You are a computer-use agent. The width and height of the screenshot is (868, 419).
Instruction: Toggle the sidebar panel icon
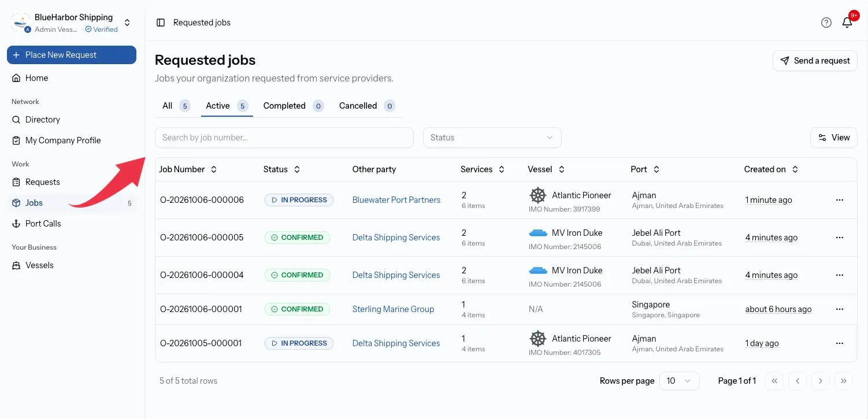(x=161, y=23)
